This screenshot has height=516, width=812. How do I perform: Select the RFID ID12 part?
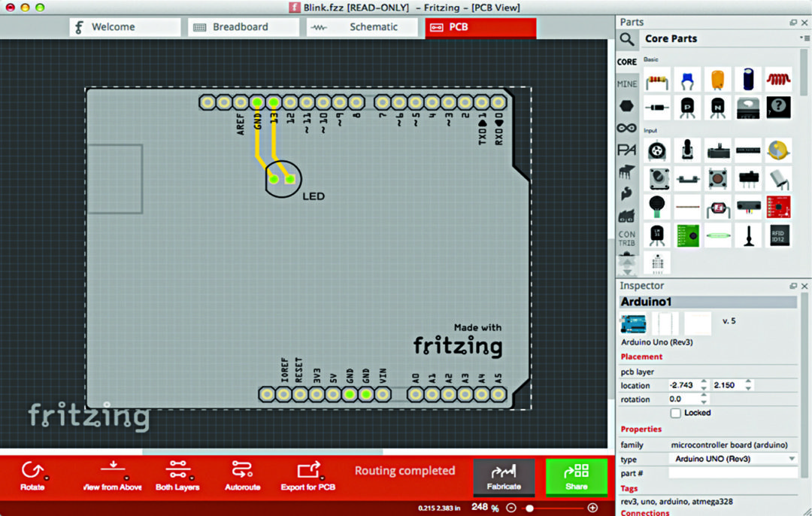(778, 234)
